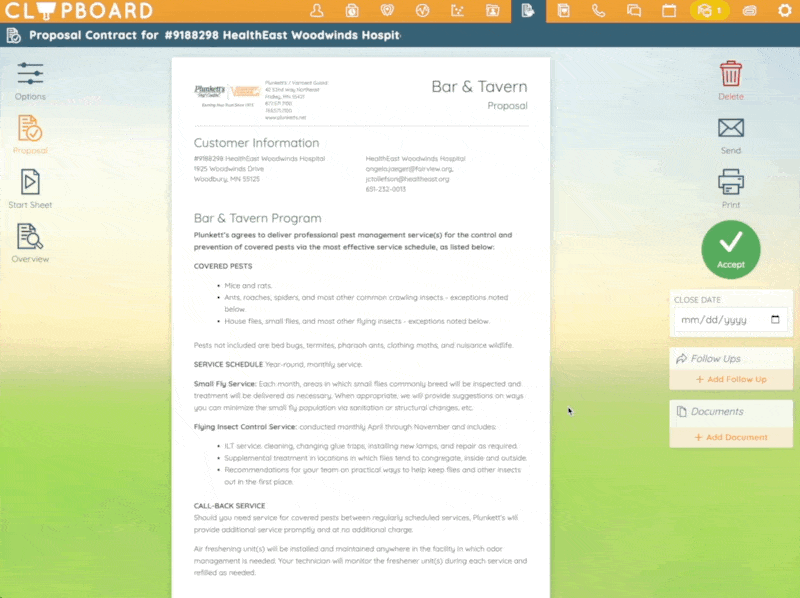The width and height of the screenshot is (800, 598).
Task: Click the "Small Fly Service:" label
Action: tap(225, 384)
